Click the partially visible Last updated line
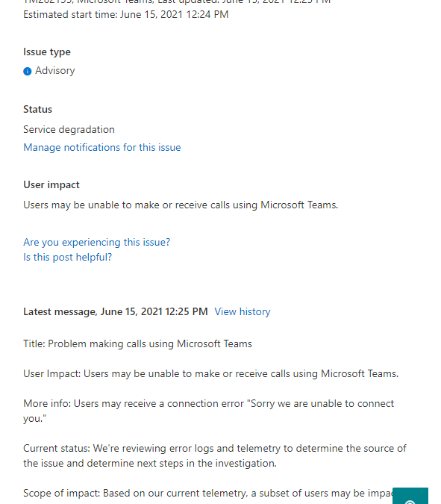441x504 pixels. click(x=177, y=2)
